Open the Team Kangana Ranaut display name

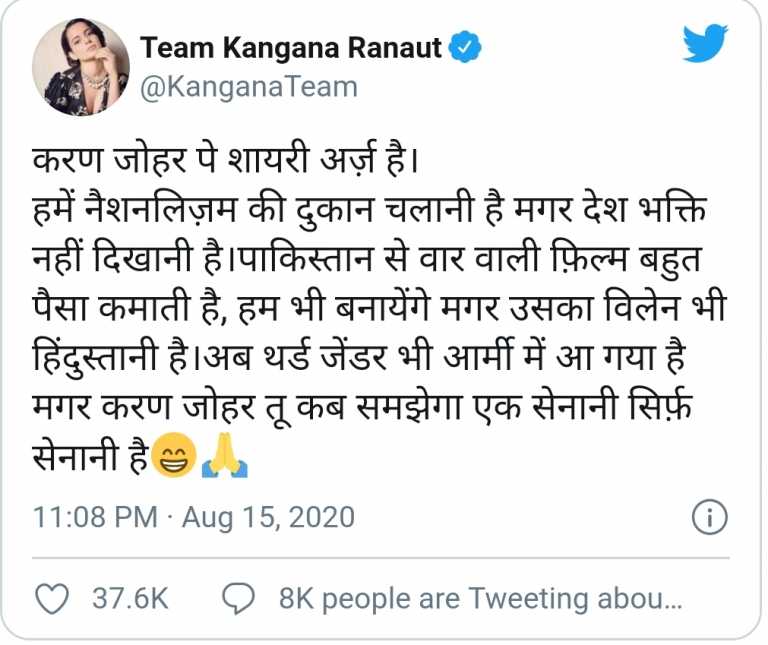(291, 48)
